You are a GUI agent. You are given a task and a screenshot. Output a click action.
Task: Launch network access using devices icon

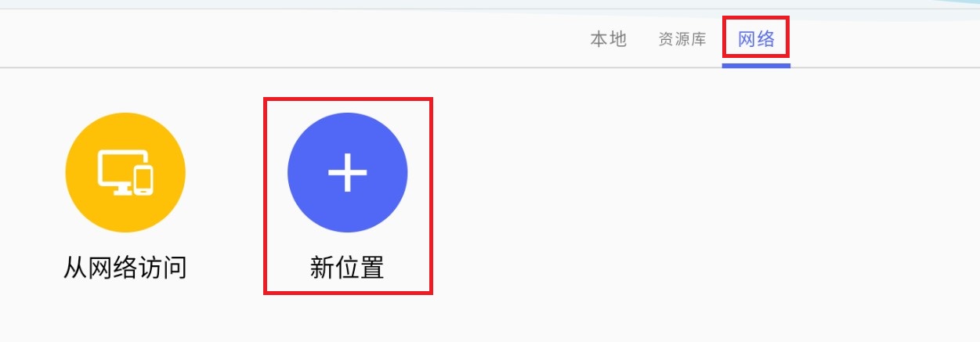[125, 172]
